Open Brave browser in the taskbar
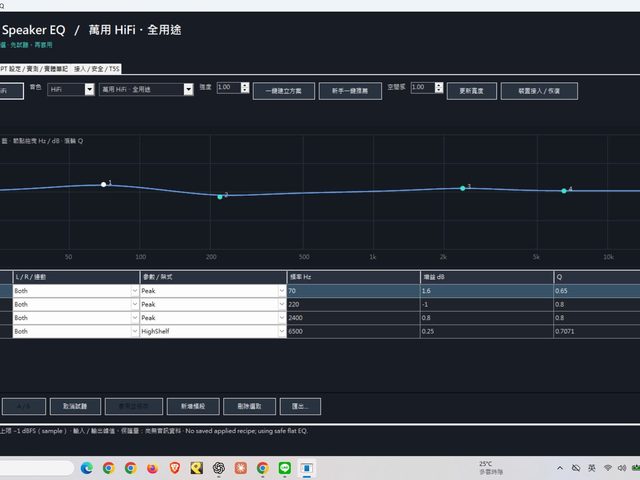Image resolution: width=640 pixels, height=480 pixels. click(175, 468)
